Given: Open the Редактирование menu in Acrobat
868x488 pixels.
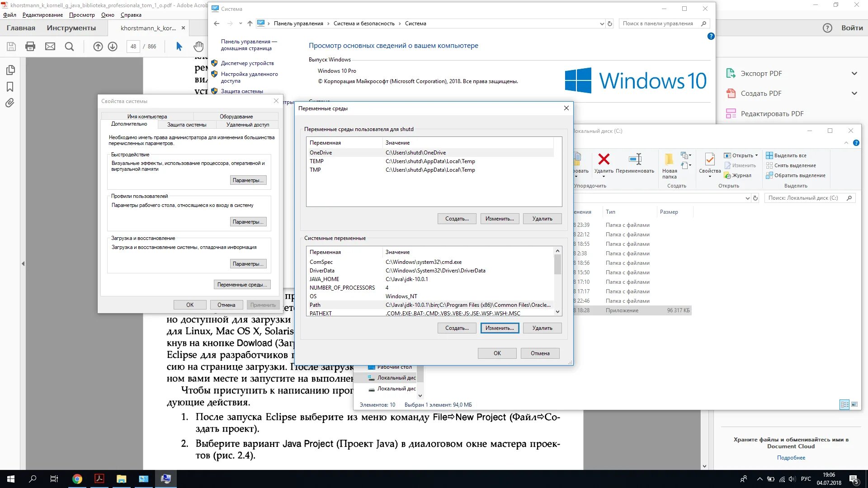Looking at the screenshot, I should click(x=42, y=15).
